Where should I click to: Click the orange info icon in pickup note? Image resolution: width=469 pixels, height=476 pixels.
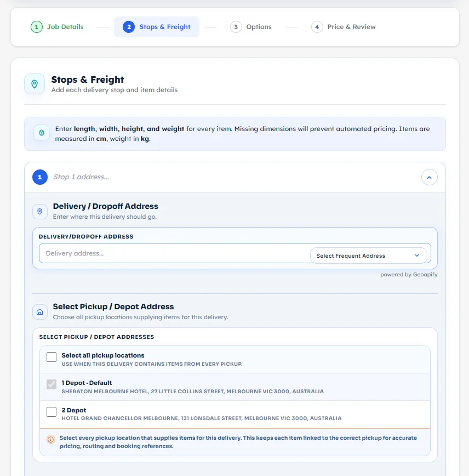click(x=50, y=439)
